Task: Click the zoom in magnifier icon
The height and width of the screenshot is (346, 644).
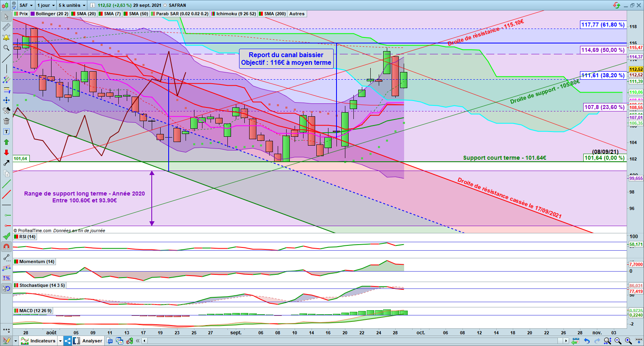Action: (628, 341)
